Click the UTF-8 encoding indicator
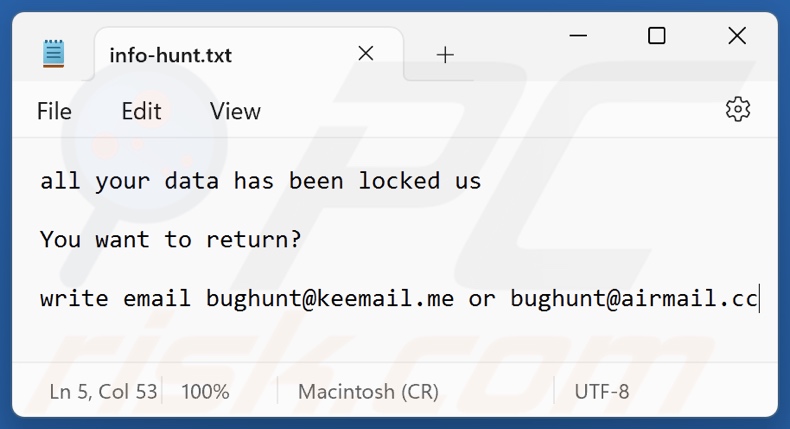This screenshot has width=790, height=429. (x=601, y=391)
